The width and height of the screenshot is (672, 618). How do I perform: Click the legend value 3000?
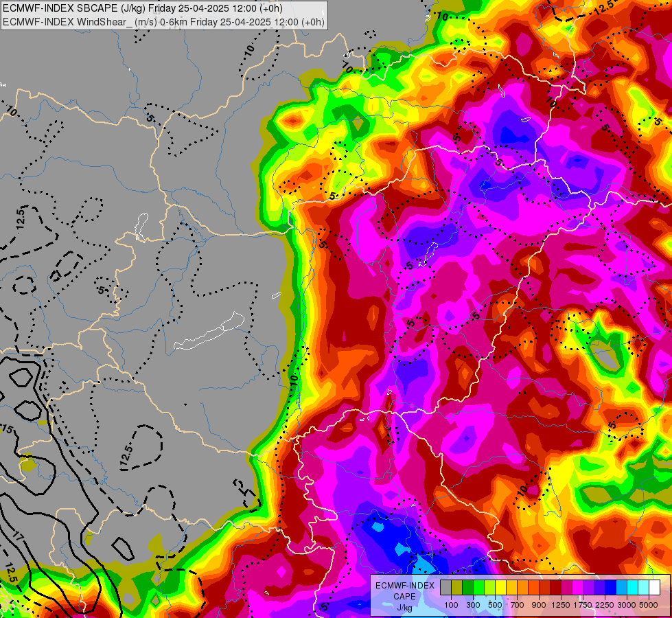(x=627, y=605)
